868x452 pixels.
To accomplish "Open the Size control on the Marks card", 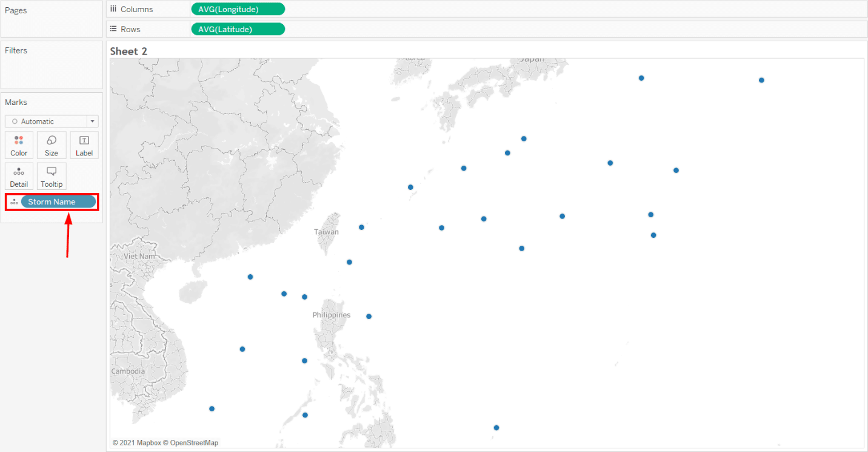I will 51,145.
